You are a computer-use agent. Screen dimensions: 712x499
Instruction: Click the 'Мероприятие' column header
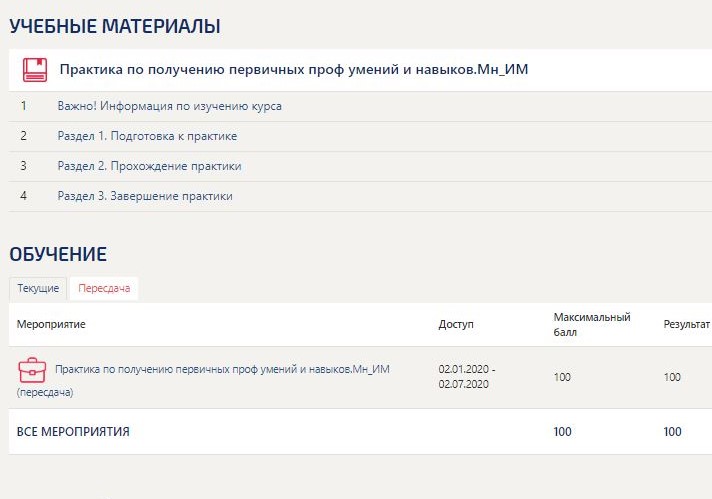tap(51, 324)
